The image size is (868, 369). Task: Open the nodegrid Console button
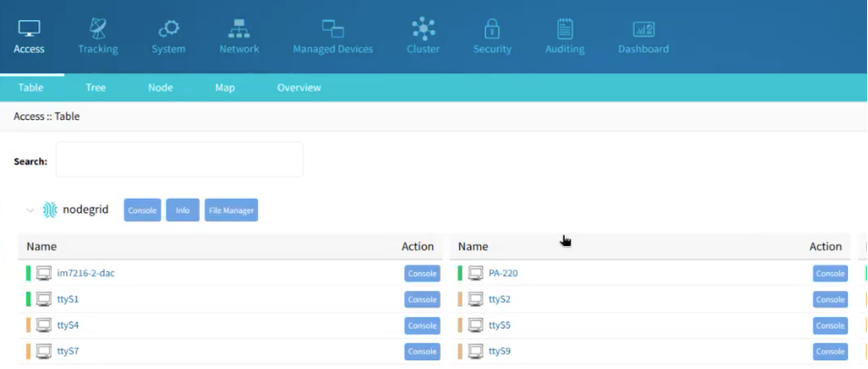point(142,210)
